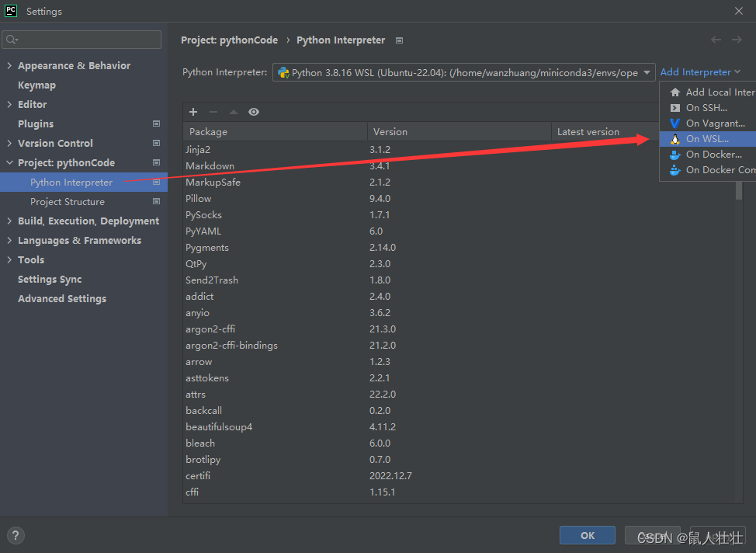756x553 pixels.
Task: Click the settings icon beside the Python Interpreter breadcrumb
Action: [397, 40]
